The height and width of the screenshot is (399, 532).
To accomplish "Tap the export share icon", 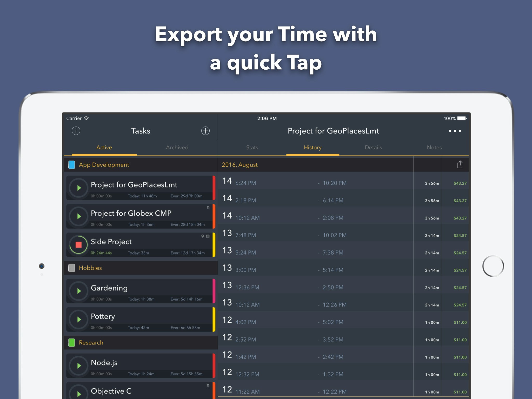I will pyautogui.click(x=460, y=164).
